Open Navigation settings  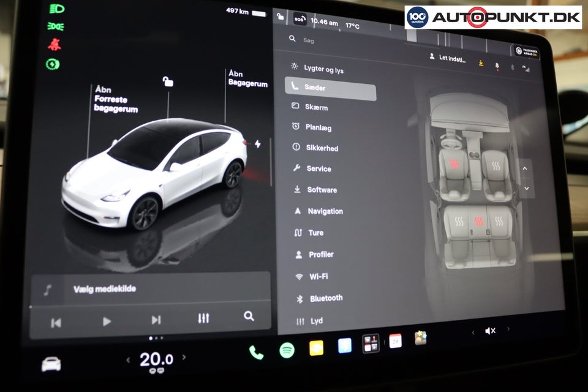click(325, 211)
